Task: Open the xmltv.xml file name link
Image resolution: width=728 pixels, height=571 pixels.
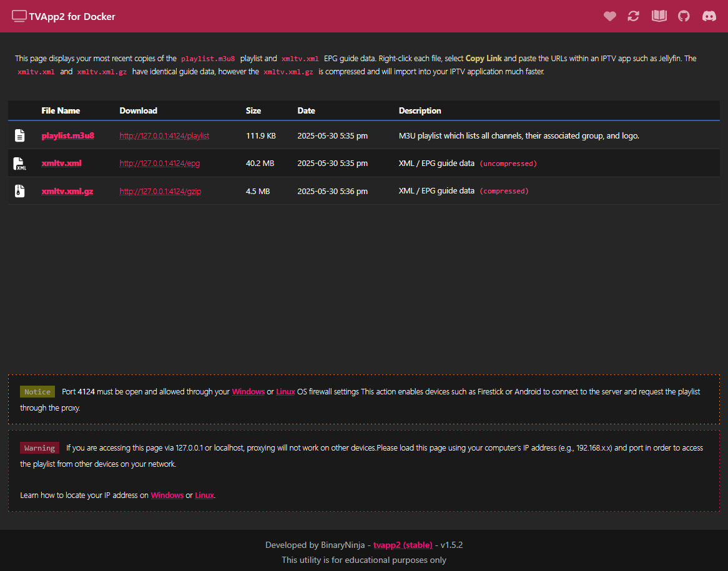Action: point(61,163)
